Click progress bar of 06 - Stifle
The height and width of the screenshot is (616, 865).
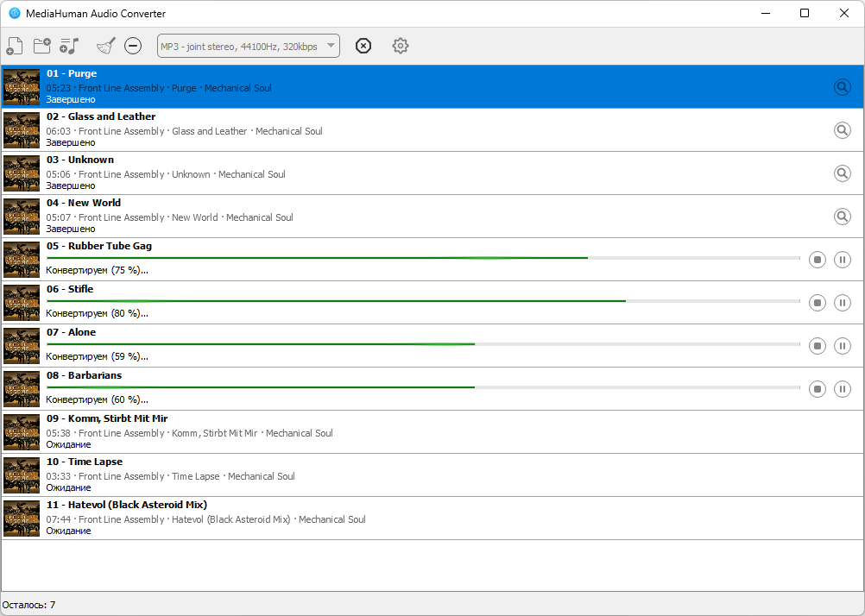423,301
